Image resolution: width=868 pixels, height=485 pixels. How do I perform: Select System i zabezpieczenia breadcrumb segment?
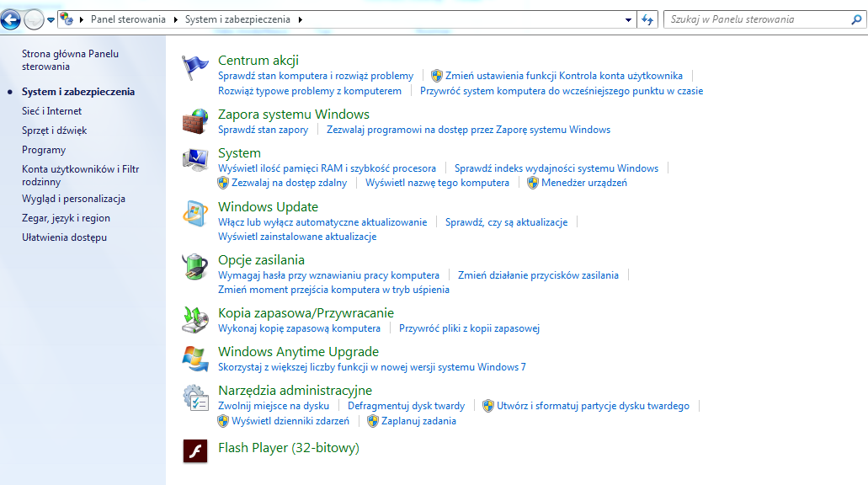coord(237,19)
